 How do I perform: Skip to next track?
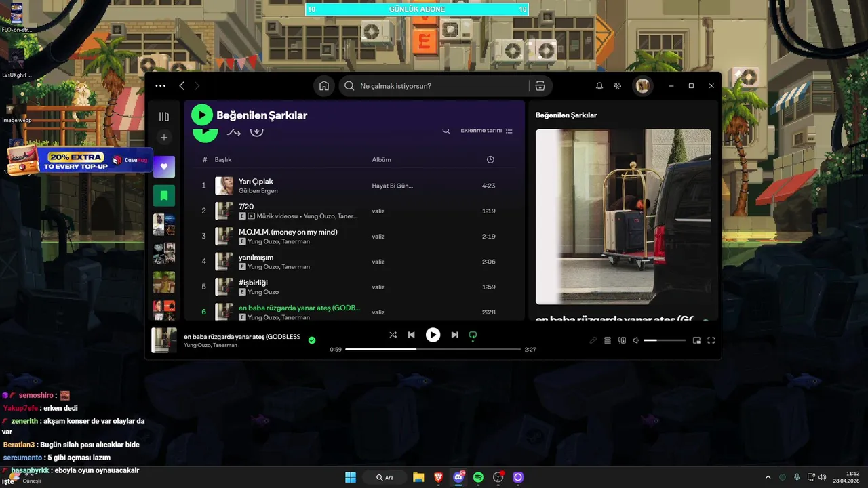(454, 335)
